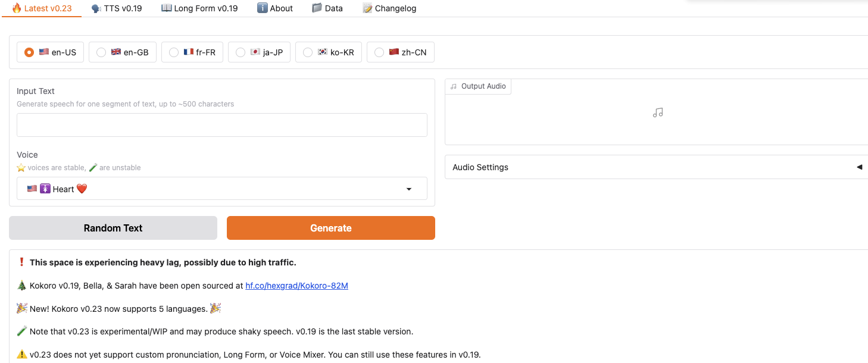Image resolution: width=868 pixels, height=363 pixels.
Task: Go to the About tab
Action: point(275,8)
